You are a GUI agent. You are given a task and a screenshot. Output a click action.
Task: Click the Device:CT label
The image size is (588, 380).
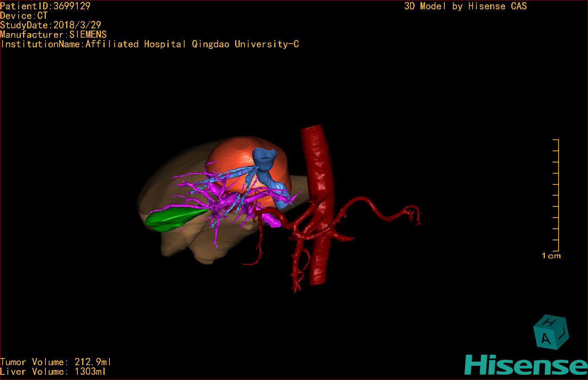coord(24,16)
